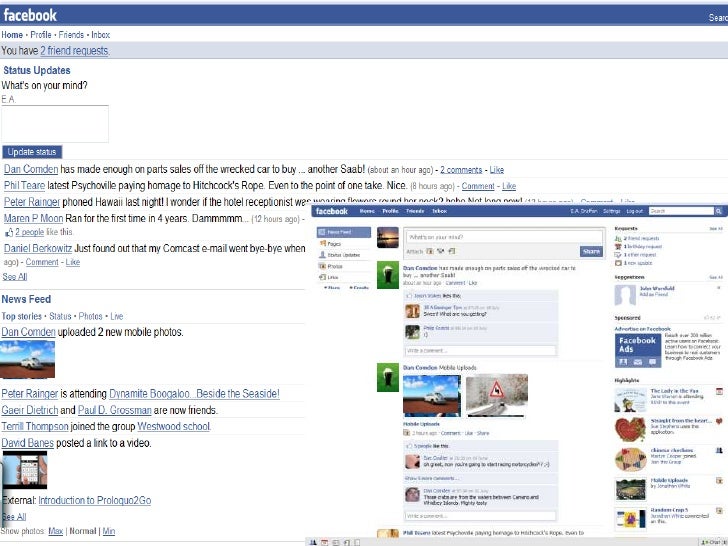The width and height of the screenshot is (728, 546).
Task: Open the snowy road sign photo in the inset
Action: pos(497,395)
